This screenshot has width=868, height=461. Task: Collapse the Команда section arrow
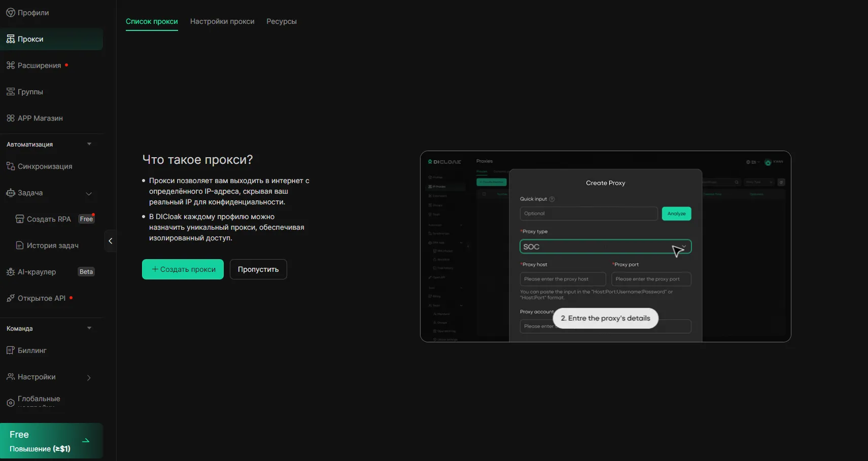tap(89, 328)
